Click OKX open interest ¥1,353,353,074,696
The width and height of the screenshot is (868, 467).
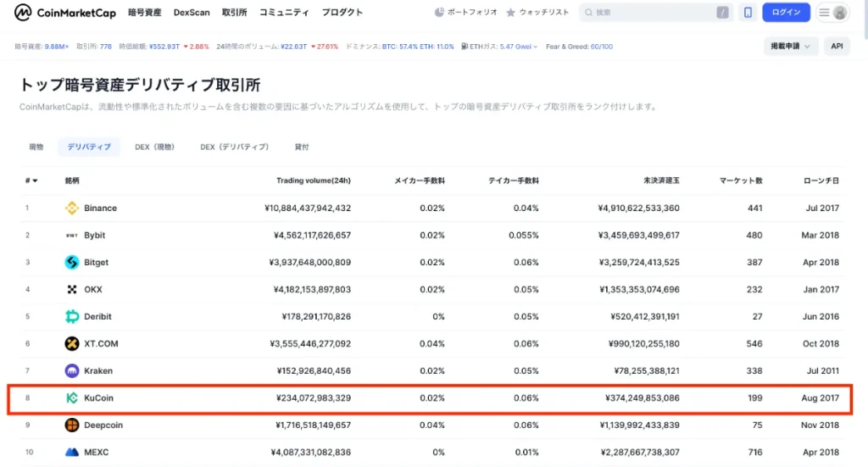pos(639,289)
